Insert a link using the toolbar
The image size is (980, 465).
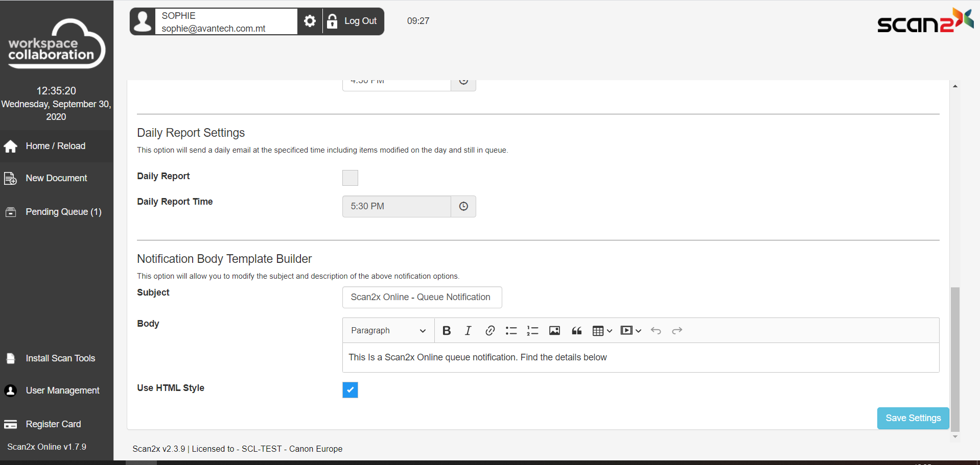[x=489, y=331]
